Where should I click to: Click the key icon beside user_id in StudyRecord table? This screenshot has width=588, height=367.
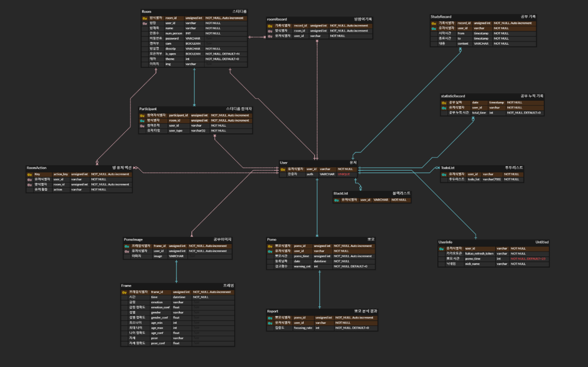[x=433, y=28]
